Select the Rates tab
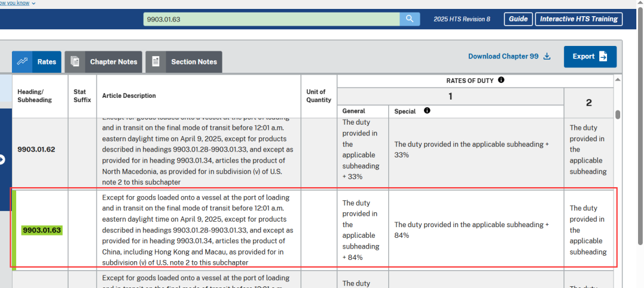The image size is (644, 288). [36, 61]
